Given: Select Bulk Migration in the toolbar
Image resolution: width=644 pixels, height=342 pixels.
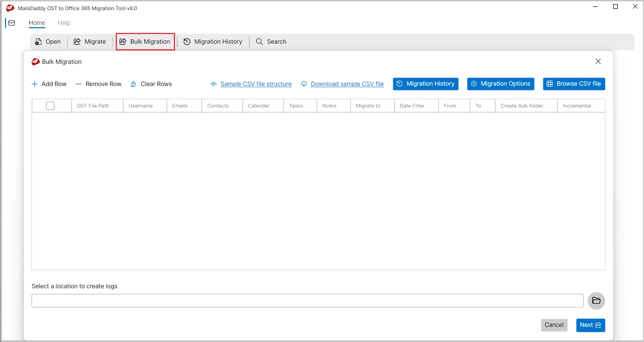Looking at the screenshot, I should coord(145,42).
